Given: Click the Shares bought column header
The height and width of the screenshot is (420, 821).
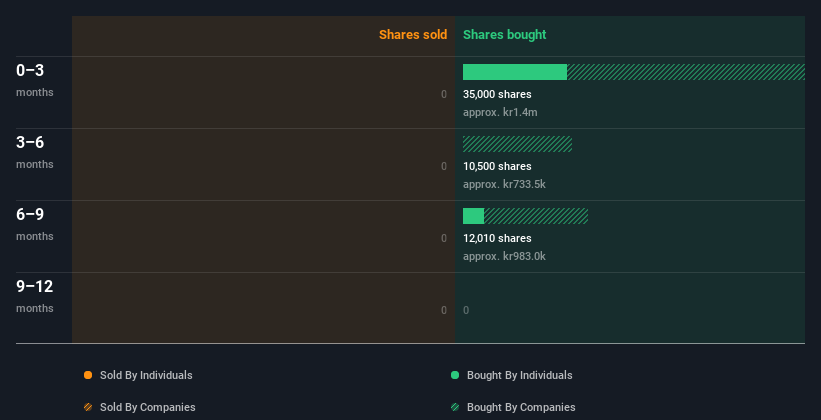Looking at the screenshot, I should 505,35.
